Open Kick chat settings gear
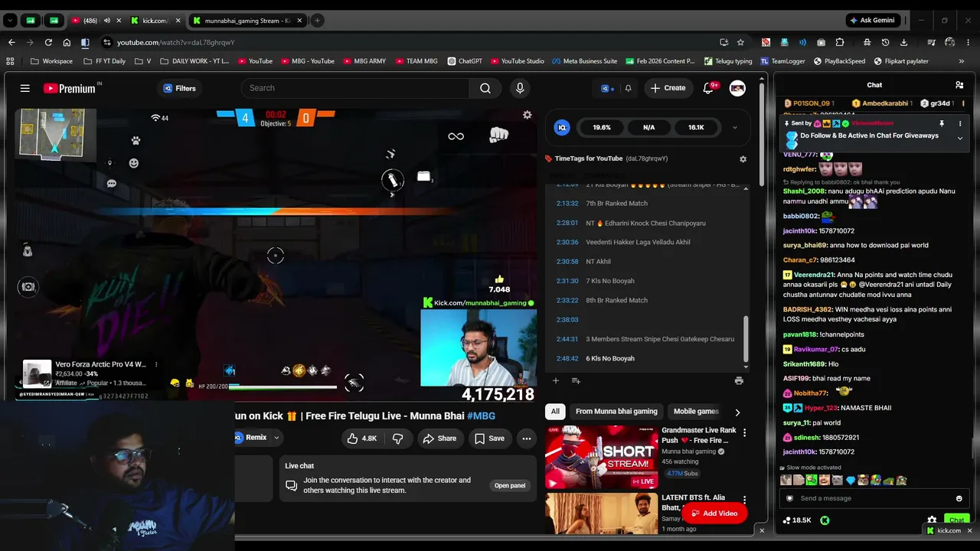 click(932, 520)
